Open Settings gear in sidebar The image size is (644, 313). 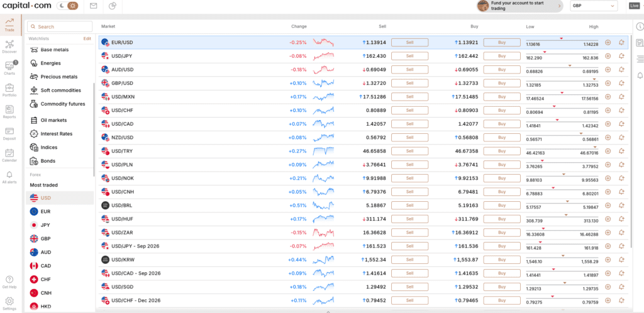click(x=9, y=304)
